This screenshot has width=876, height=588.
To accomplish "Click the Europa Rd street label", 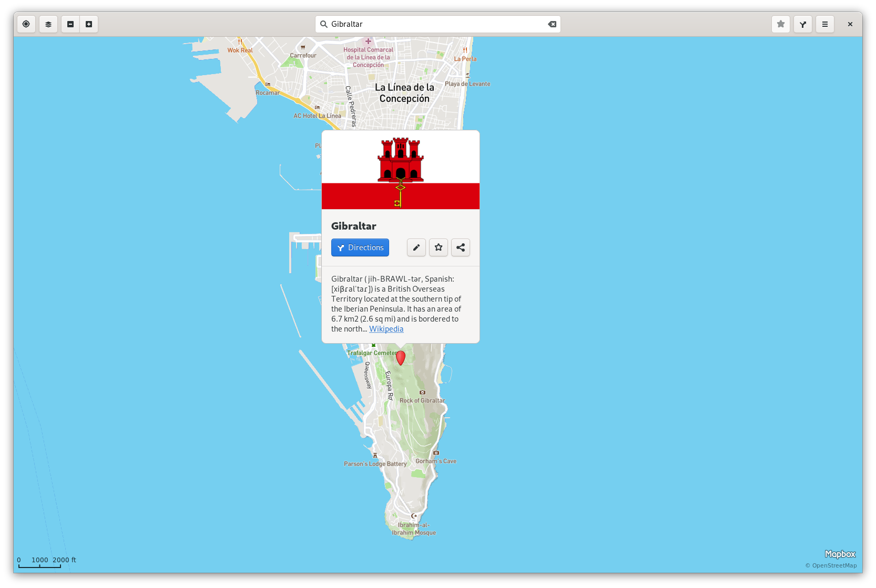I will pyautogui.click(x=389, y=386).
